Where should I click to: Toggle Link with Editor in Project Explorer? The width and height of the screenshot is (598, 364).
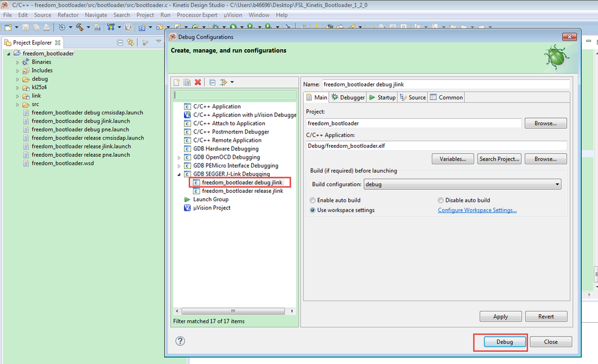131,43
